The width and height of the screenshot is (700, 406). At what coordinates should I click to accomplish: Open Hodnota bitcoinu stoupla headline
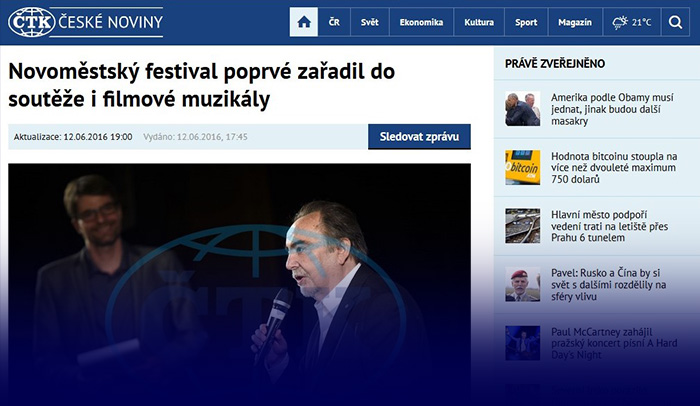pos(614,167)
